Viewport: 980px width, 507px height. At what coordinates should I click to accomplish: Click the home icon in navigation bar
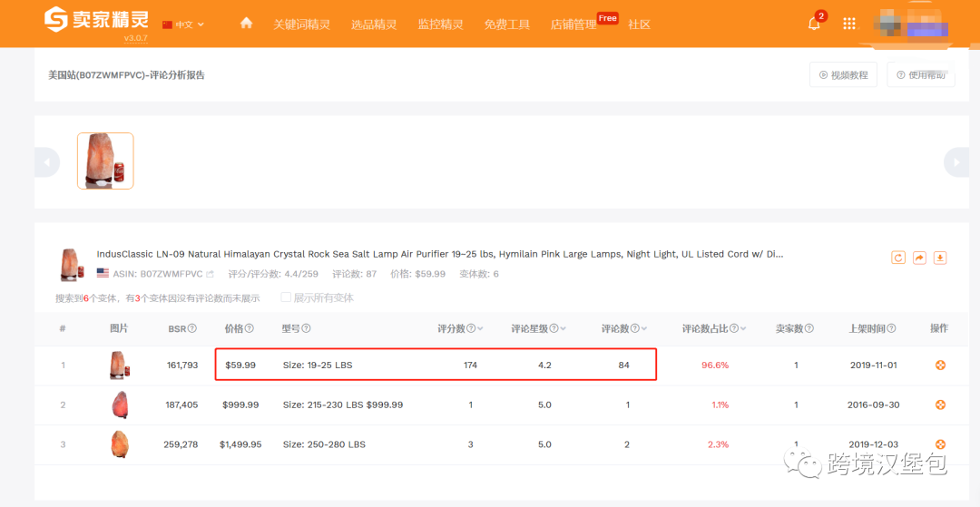pos(246,24)
